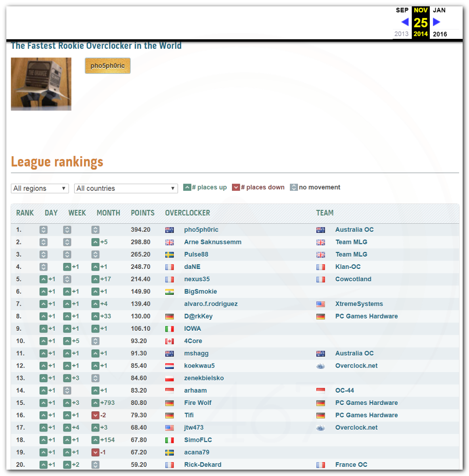This screenshot has width=469, height=476.
Task: Open pho5ph0ric avatar thumbnail
Action: 41,84
